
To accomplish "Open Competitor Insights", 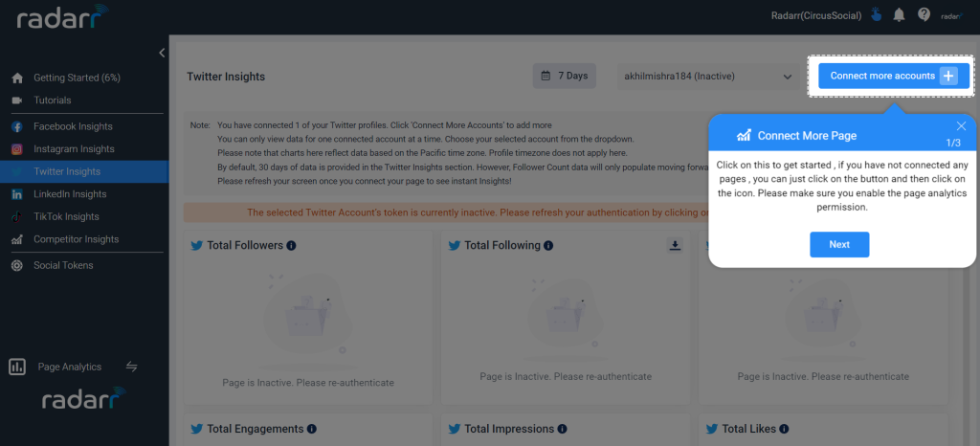I will (x=77, y=239).
